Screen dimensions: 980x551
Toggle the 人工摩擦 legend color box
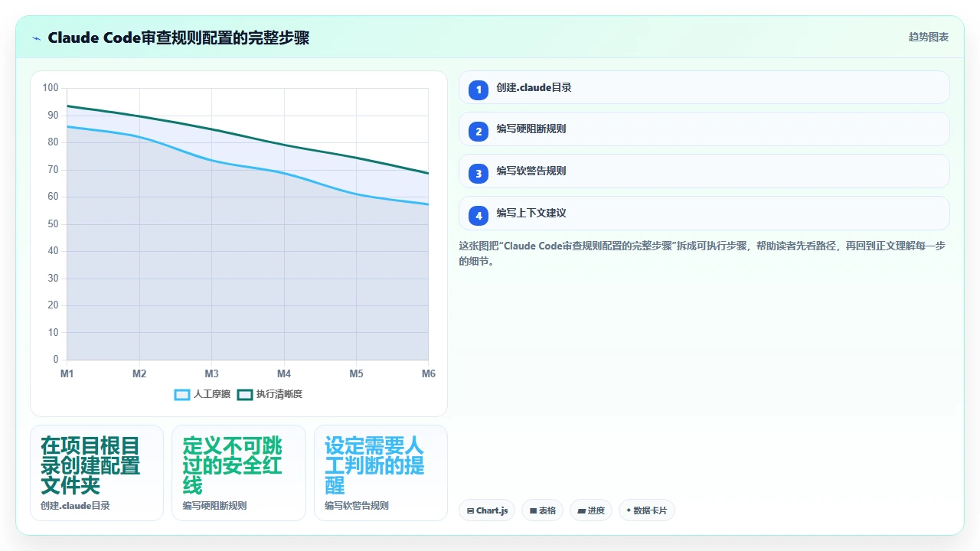(182, 394)
